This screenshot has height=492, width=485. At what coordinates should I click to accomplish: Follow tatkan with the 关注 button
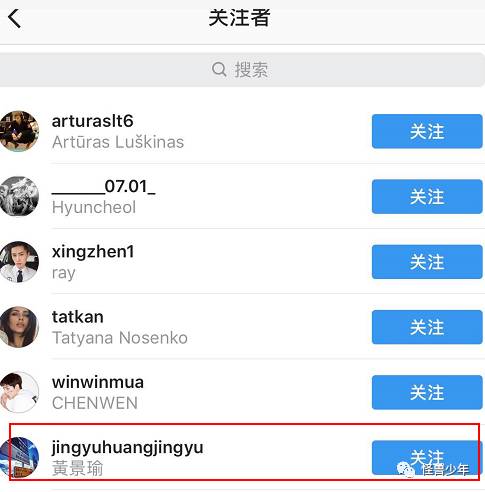[427, 327]
